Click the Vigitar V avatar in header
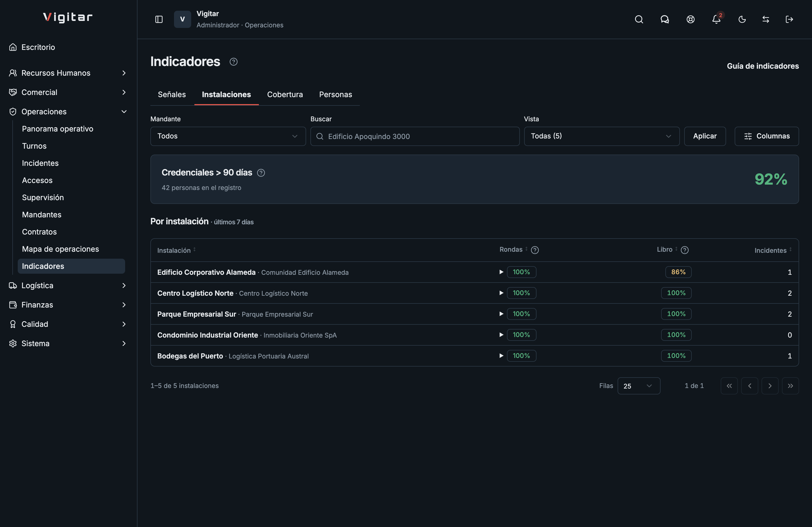The width and height of the screenshot is (812, 527). coord(183,19)
